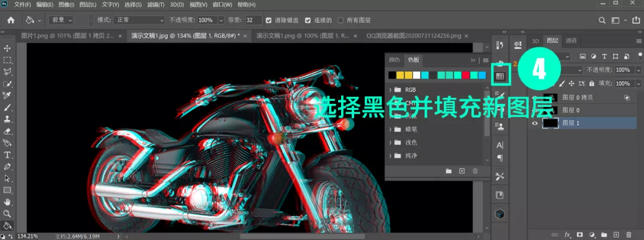Toggle 连续的 checkbox
The width and height of the screenshot is (644, 240).
[308, 20]
